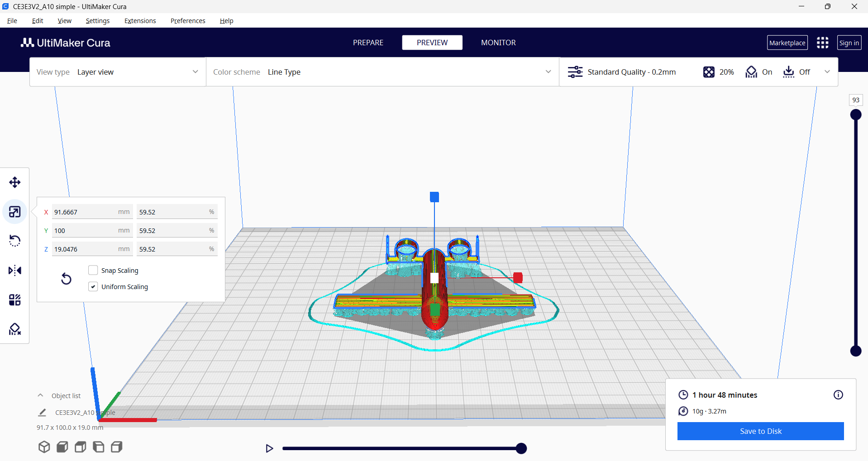Screen dimensions: 868x461
Task: Switch to right side view cube
Action: pyautogui.click(x=117, y=447)
